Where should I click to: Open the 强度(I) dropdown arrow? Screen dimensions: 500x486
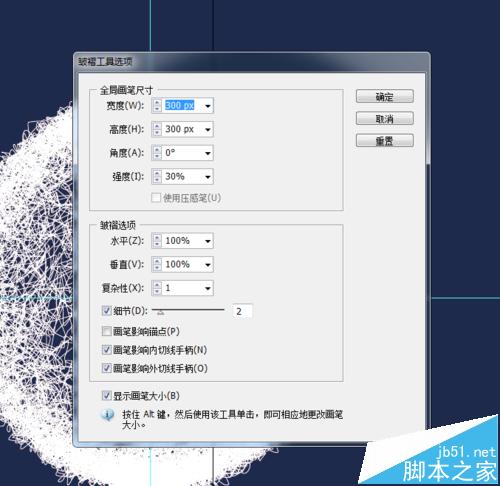pos(208,177)
